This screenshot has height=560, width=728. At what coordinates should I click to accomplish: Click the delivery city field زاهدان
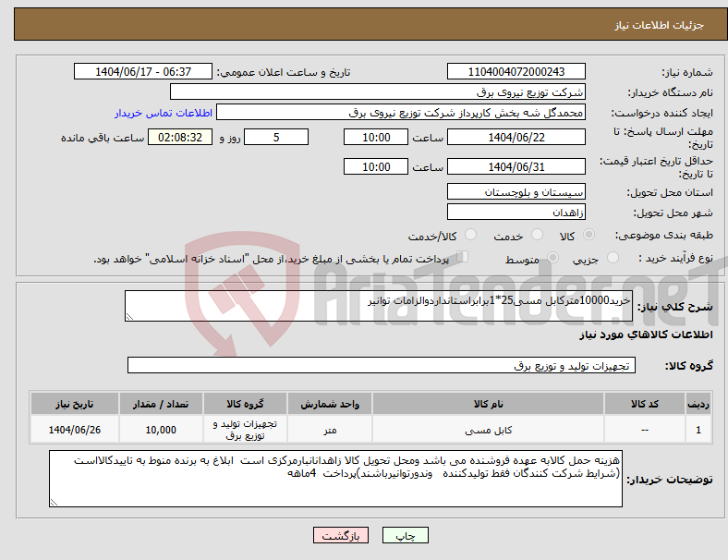(516, 212)
